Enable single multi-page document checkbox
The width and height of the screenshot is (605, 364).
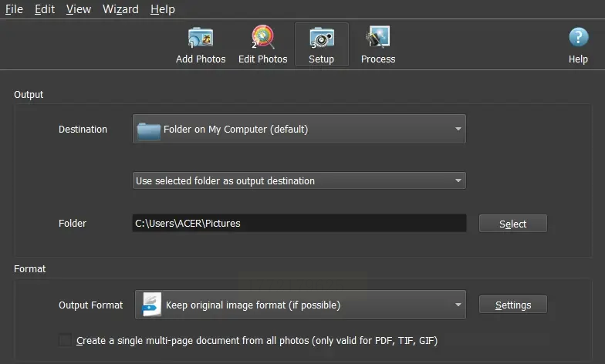pos(65,340)
